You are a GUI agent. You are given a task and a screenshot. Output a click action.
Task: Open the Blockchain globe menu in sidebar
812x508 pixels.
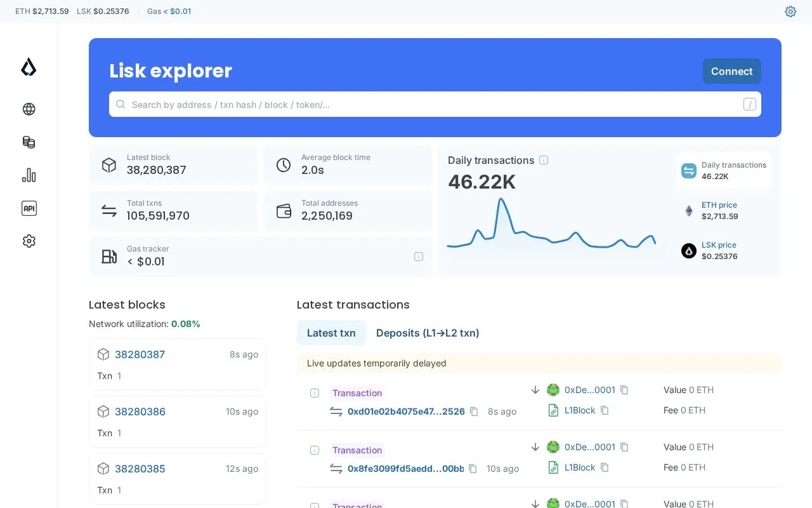pos(29,109)
